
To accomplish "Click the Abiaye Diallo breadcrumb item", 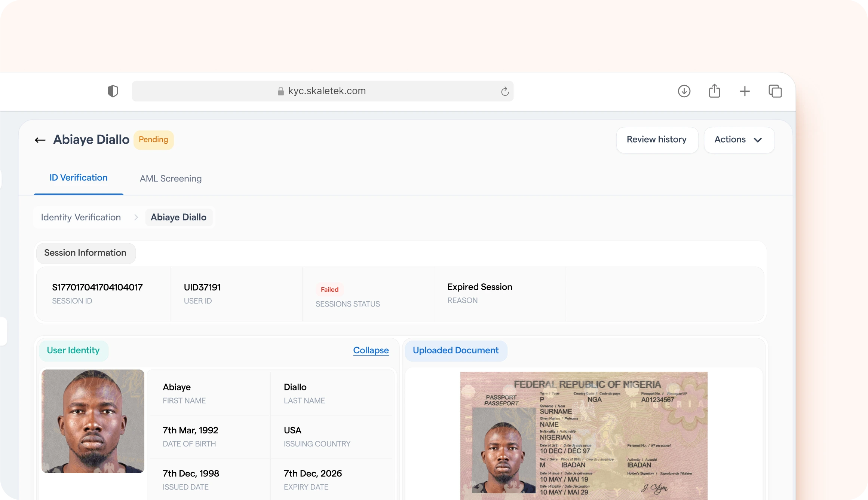I will coord(178,217).
